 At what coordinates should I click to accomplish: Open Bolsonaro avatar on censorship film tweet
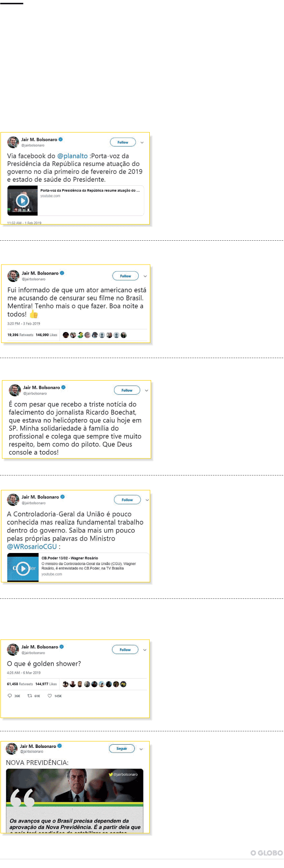tap(13, 276)
